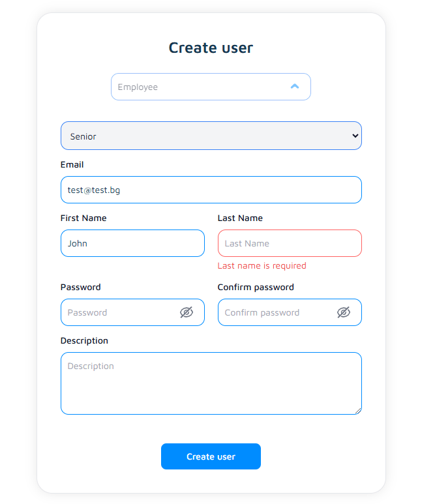Click the "Last name is required" error message
Image resolution: width=435 pixels, height=504 pixels.
[262, 265]
